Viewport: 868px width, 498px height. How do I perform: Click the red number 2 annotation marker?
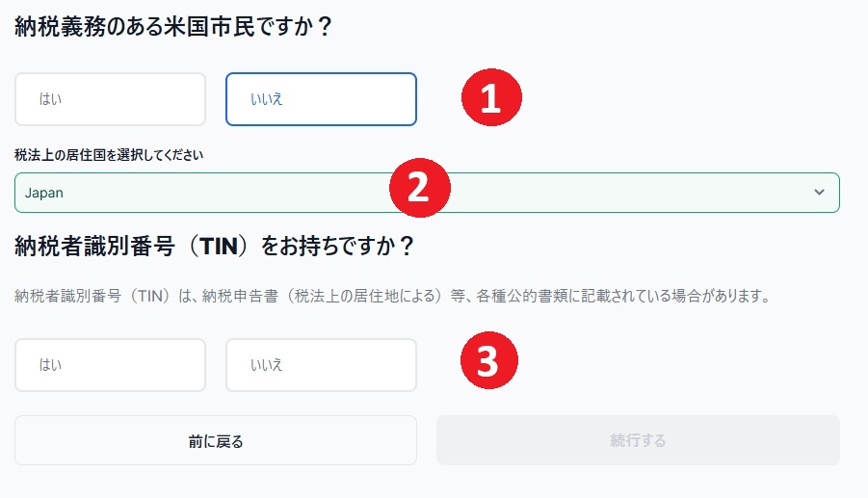click(420, 188)
